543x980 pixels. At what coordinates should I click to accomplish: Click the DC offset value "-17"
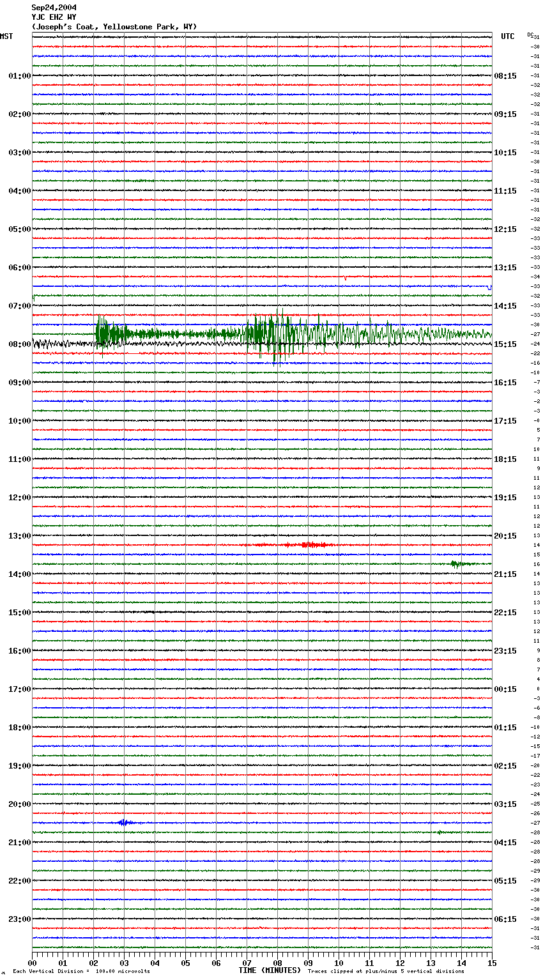[x=535, y=756]
